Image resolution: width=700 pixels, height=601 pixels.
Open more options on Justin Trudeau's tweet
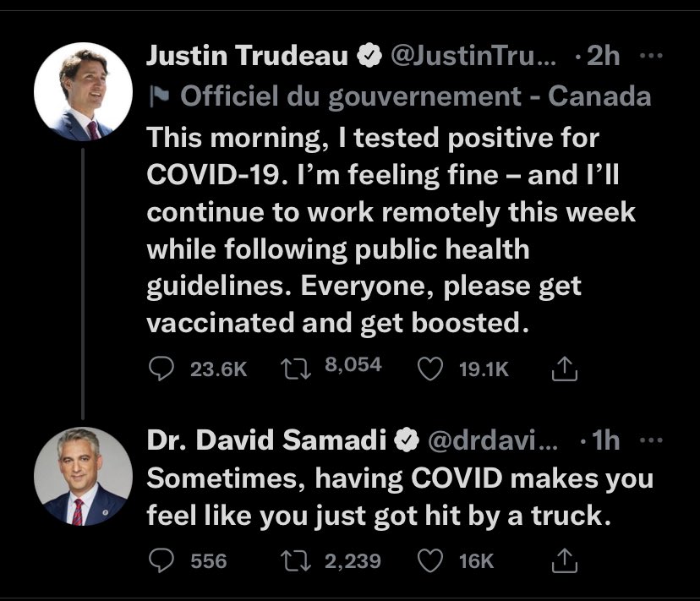coord(651,57)
